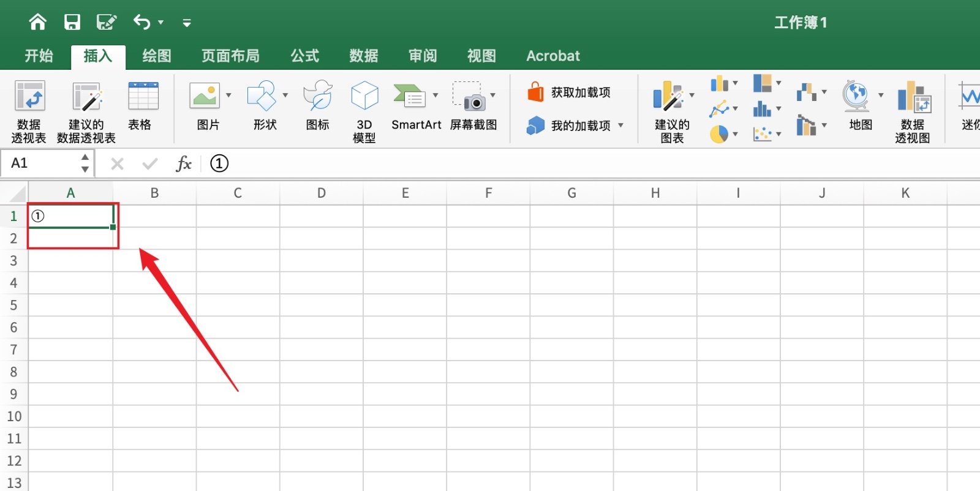Expand the quick access toolbar customize arrow
This screenshot has height=491, width=980.
[187, 23]
